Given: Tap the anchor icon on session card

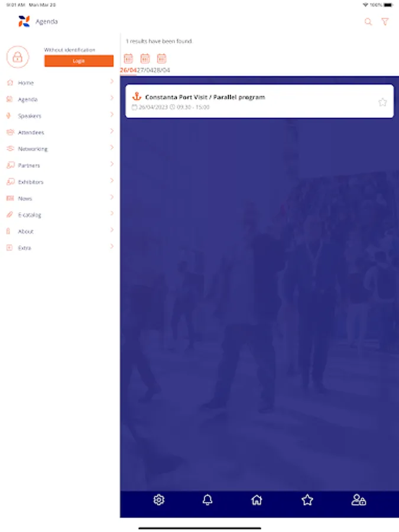Looking at the screenshot, I should [137, 96].
